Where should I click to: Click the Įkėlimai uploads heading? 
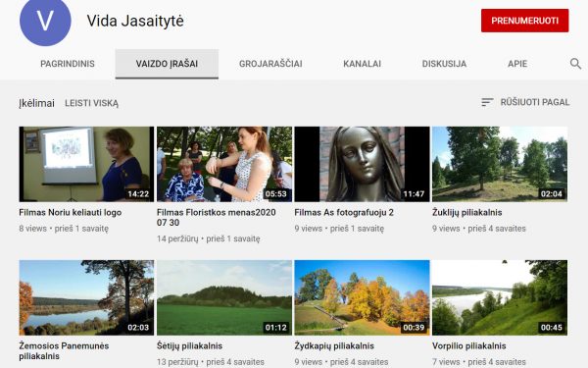(x=37, y=103)
